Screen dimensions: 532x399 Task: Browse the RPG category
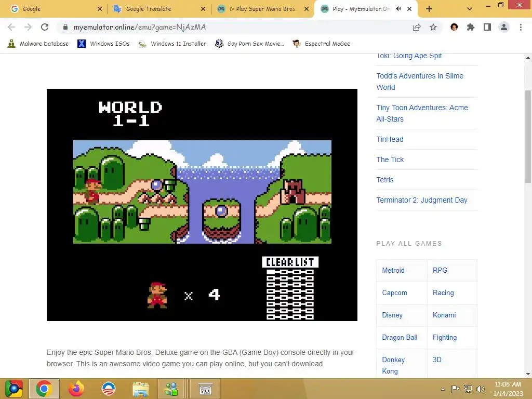(x=440, y=270)
